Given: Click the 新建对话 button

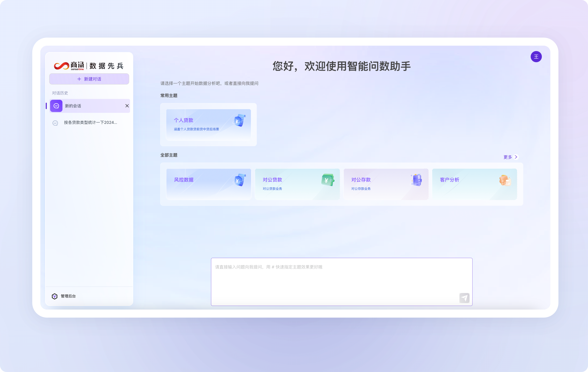Looking at the screenshot, I should click(89, 79).
